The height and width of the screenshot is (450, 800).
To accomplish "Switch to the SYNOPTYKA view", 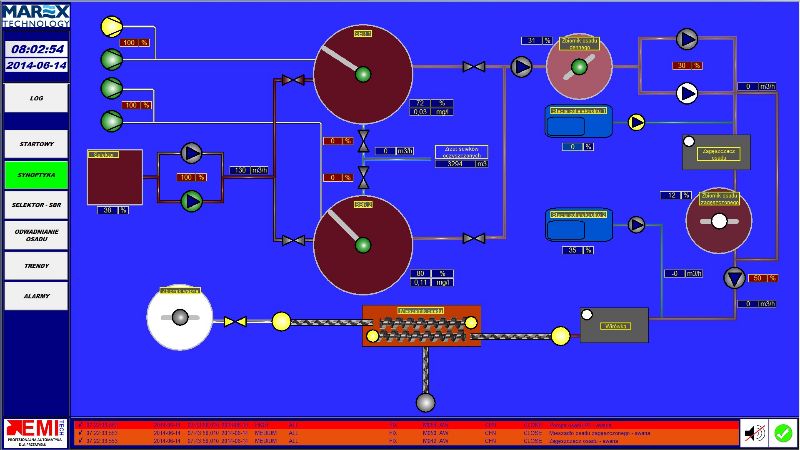I will 35,174.
